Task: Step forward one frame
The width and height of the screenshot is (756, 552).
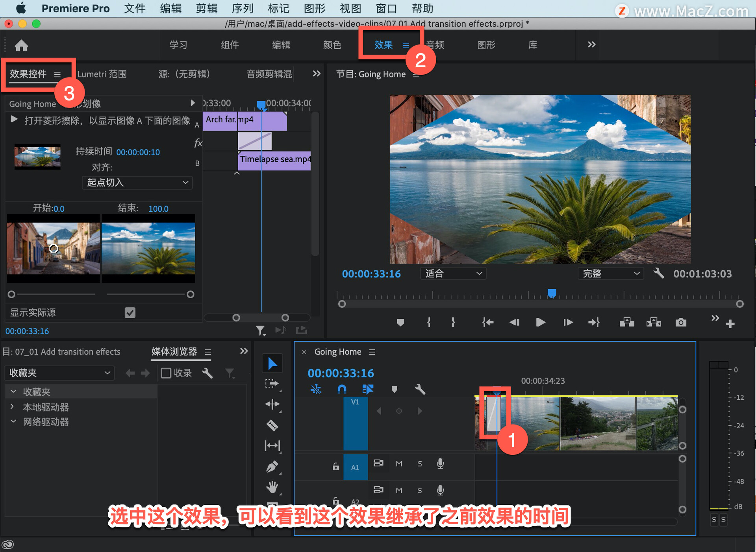Action: (568, 323)
